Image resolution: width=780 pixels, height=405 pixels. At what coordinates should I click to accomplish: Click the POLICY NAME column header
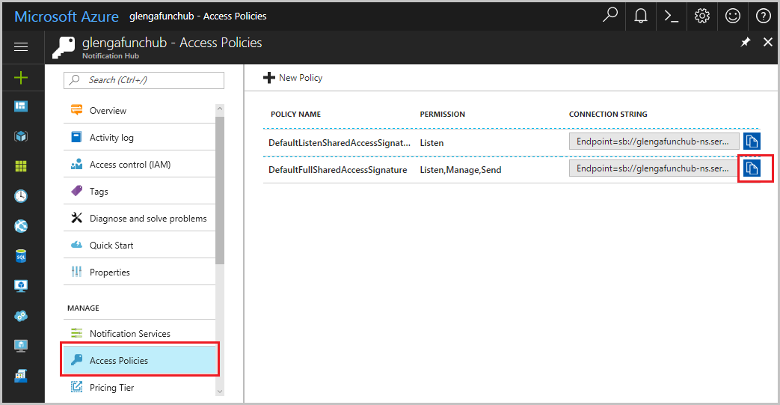tap(295, 114)
